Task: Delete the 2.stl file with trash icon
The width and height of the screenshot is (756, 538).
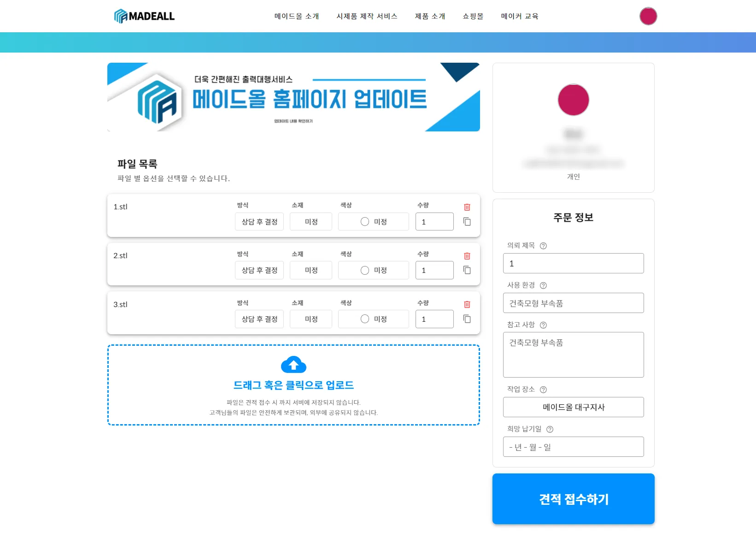Action: 467,256
